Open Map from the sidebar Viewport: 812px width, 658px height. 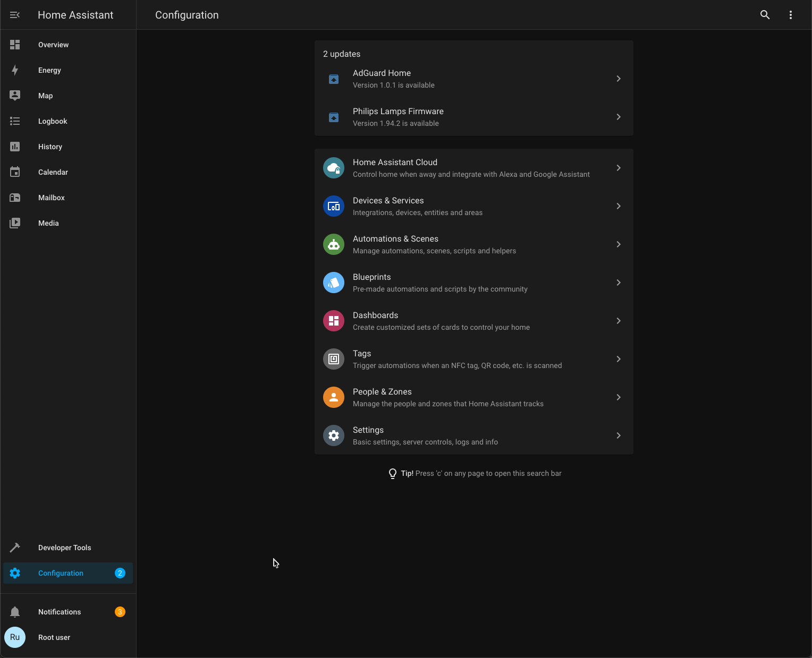[x=68, y=96]
